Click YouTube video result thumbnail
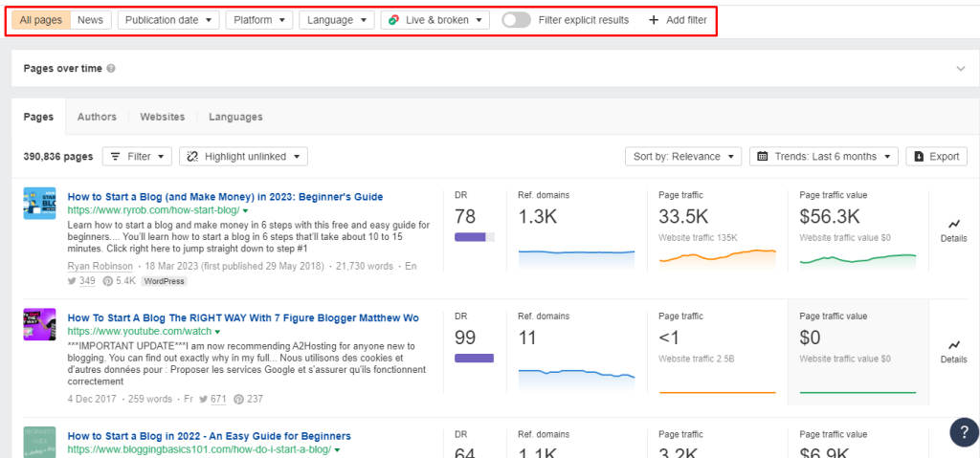 coord(39,324)
